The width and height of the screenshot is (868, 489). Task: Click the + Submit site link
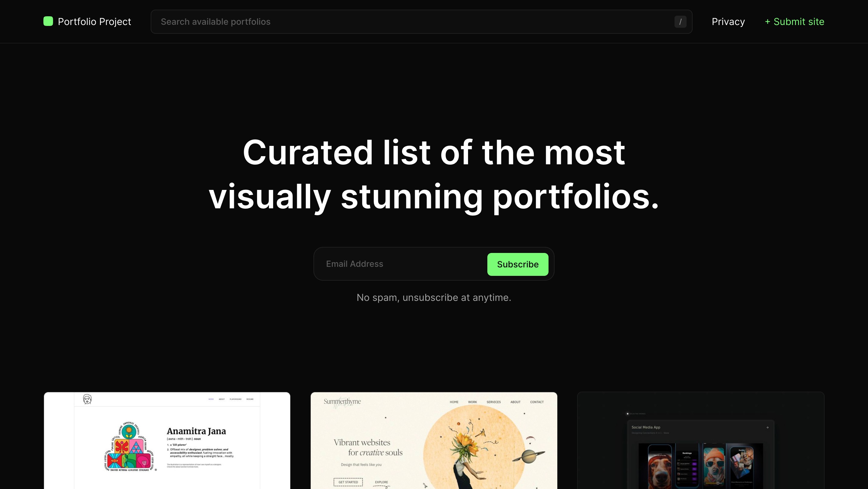click(794, 22)
